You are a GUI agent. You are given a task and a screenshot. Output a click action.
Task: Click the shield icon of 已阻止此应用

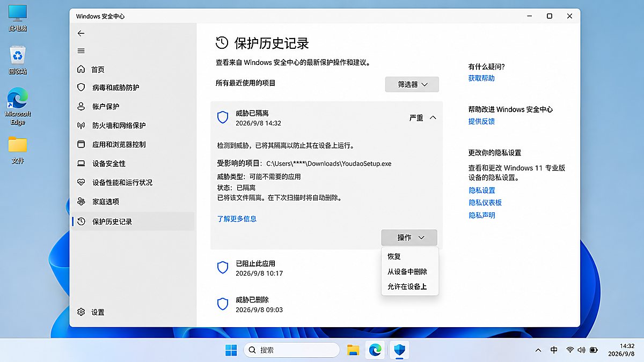223,268
